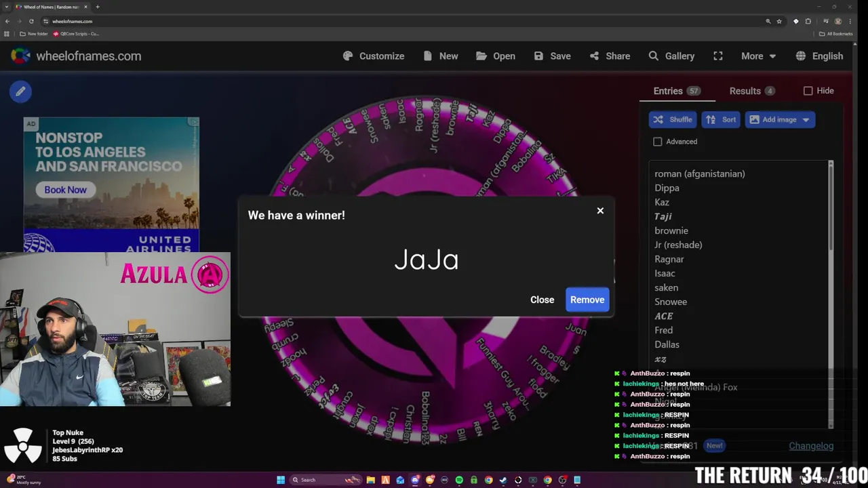868x488 pixels.
Task: Open the browser profile avatar
Action: (839, 21)
